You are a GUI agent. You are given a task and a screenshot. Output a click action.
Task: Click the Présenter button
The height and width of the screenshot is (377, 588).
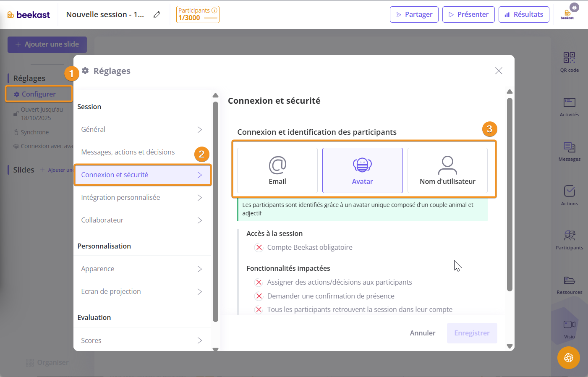[x=468, y=15]
